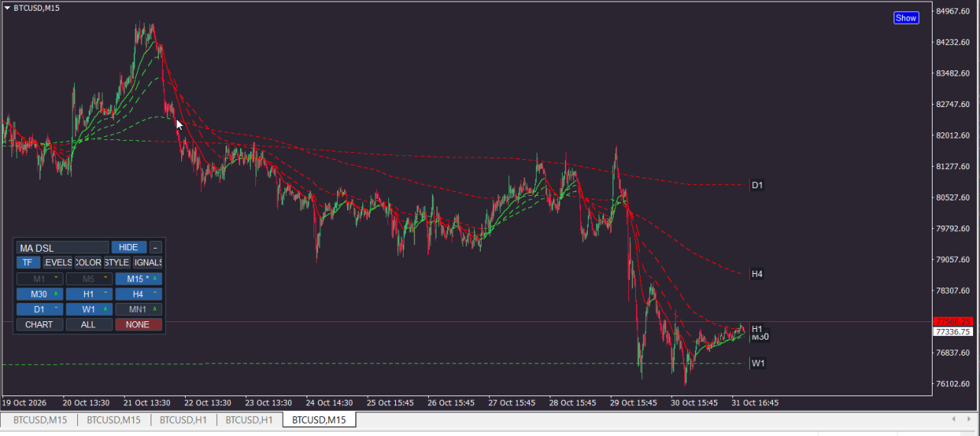Viewport: 980px width, 436px height.
Task: Click the H4 line label on the chart
Action: tap(757, 274)
